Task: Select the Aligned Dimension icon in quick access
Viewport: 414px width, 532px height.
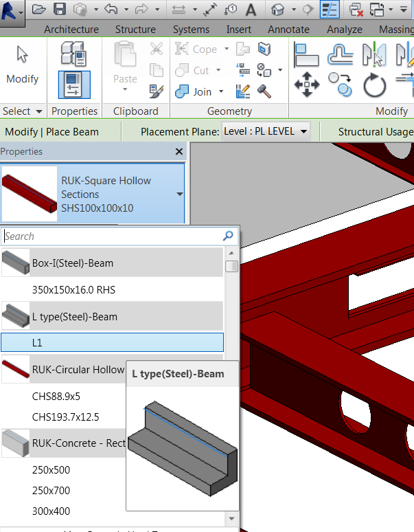Action: pos(179,10)
